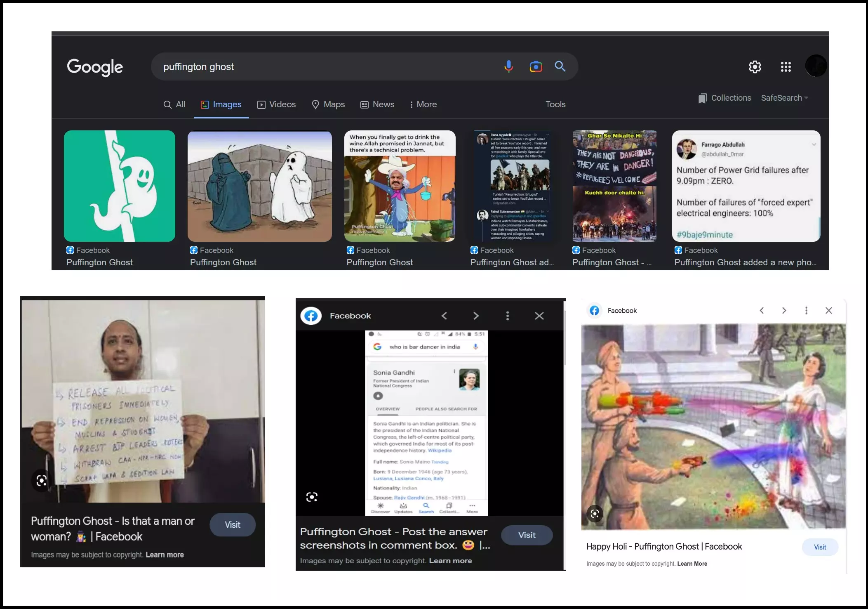Switch to the All tab

[x=174, y=104]
